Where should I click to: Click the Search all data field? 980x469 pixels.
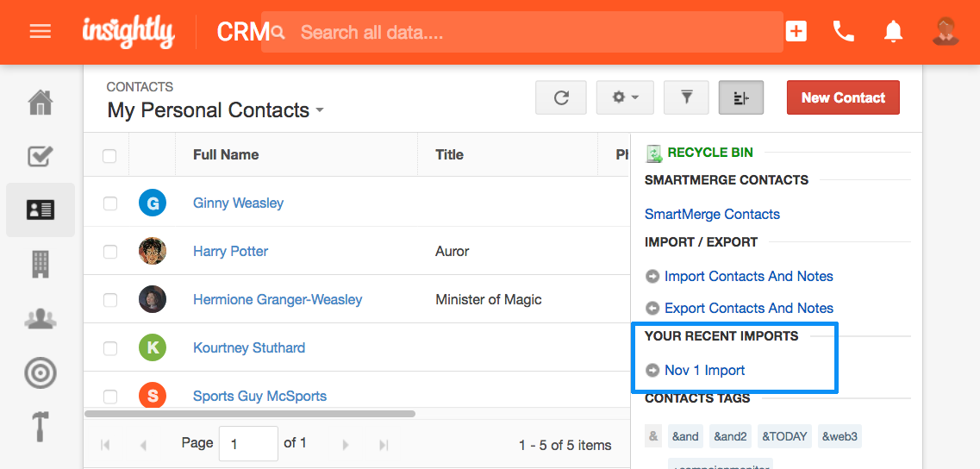(x=521, y=32)
